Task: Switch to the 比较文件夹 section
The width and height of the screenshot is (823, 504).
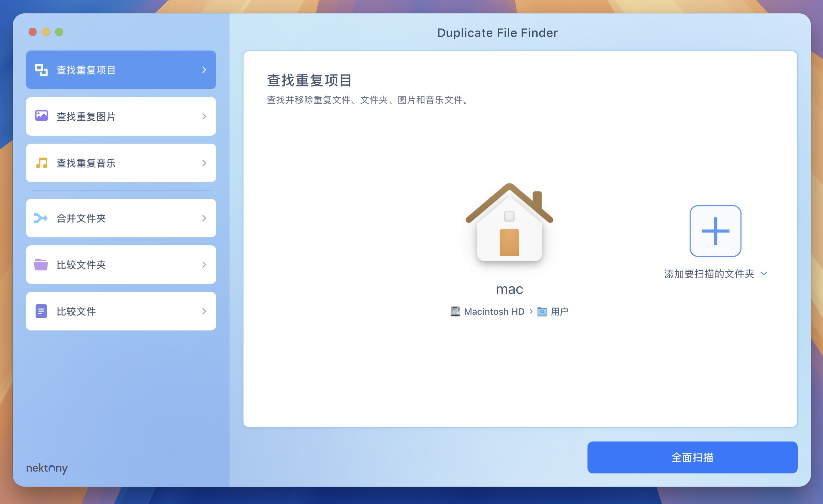Action: 121,264
